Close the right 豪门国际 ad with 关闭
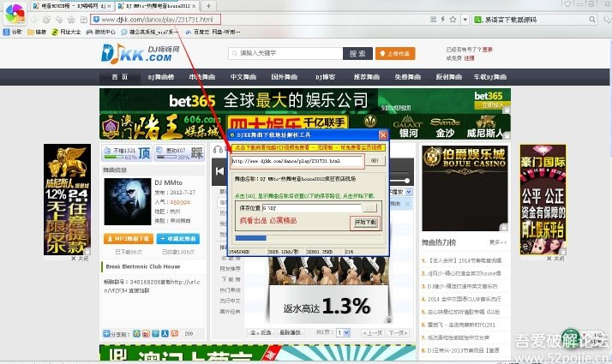 coord(555,259)
